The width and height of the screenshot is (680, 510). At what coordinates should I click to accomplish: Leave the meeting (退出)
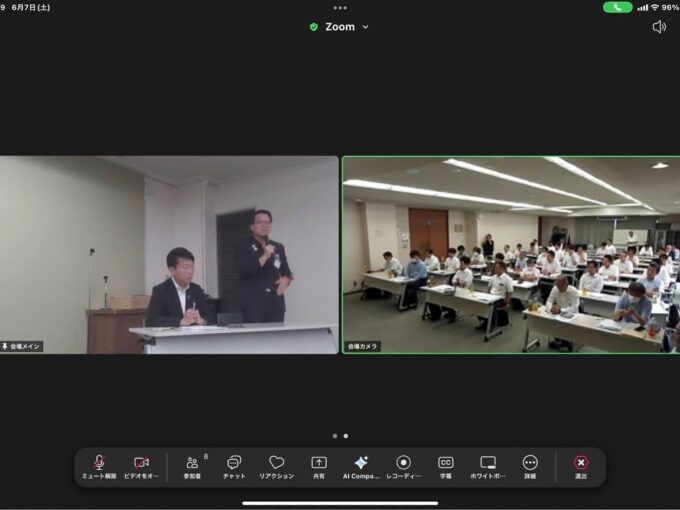[x=581, y=465]
